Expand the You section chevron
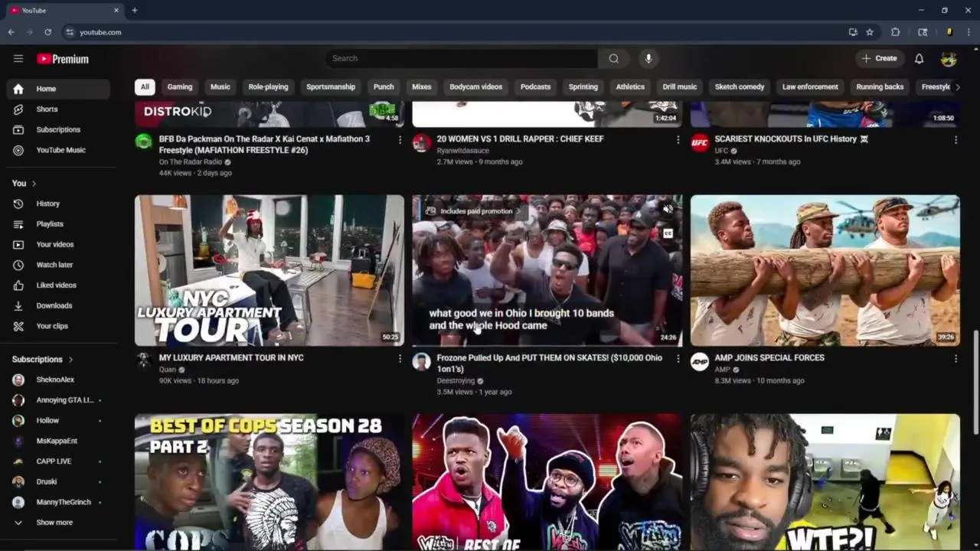The height and width of the screenshot is (551, 980). click(x=34, y=184)
